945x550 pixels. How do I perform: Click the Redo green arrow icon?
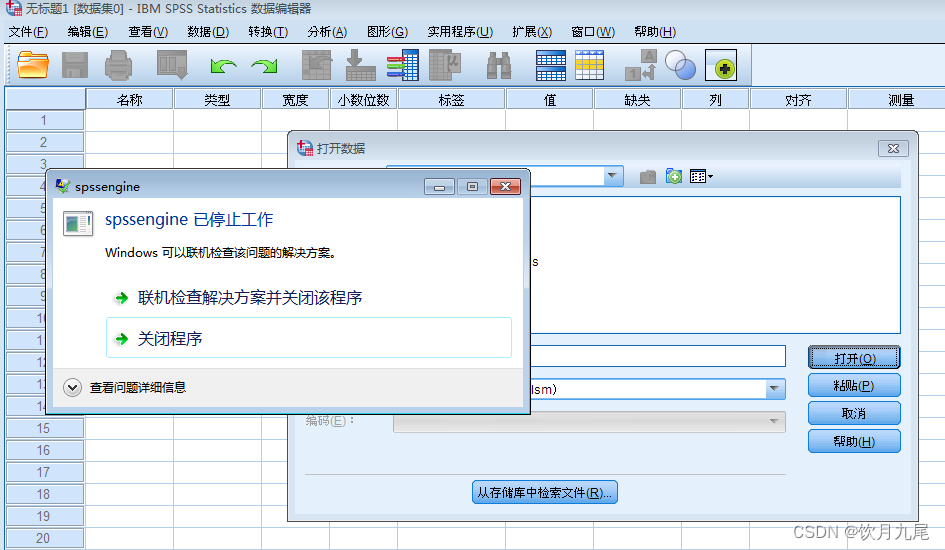pos(265,65)
